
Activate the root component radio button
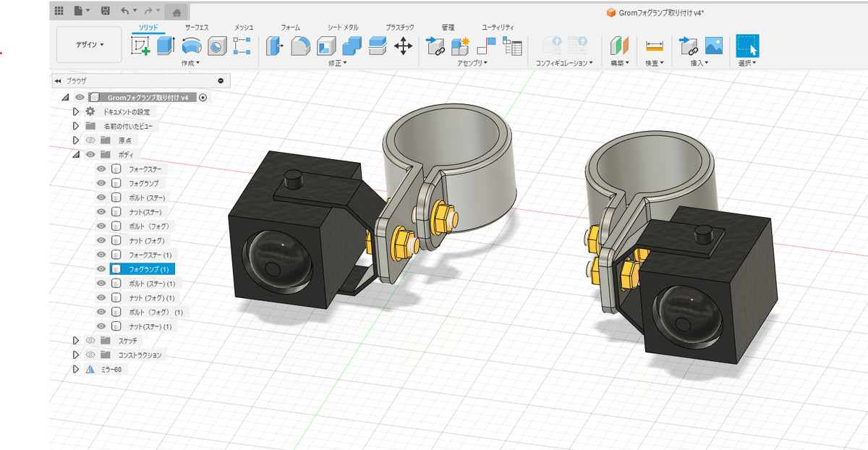[203, 97]
